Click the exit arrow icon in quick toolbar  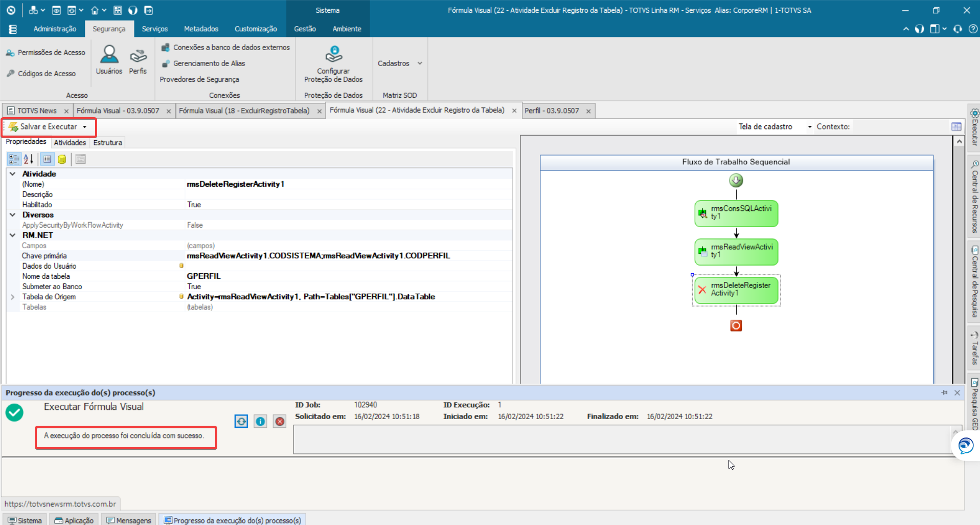coord(148,10)
